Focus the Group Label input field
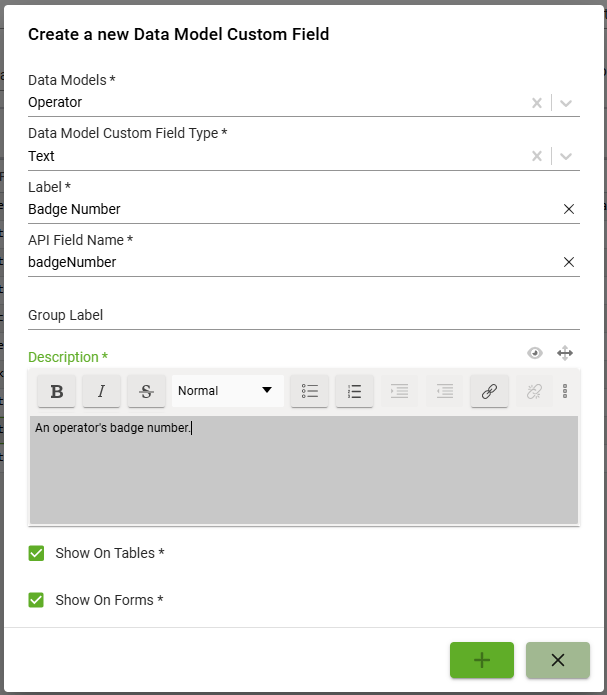Screen dimensions: 607x695 pos(304,315)
